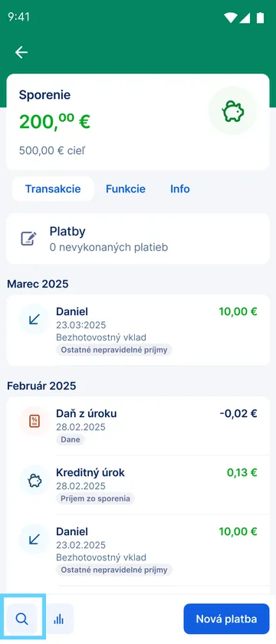Screen dimensions: 276x644
Task: Open the Sporenie 200,00 € balance card
Action: (138, 122)
